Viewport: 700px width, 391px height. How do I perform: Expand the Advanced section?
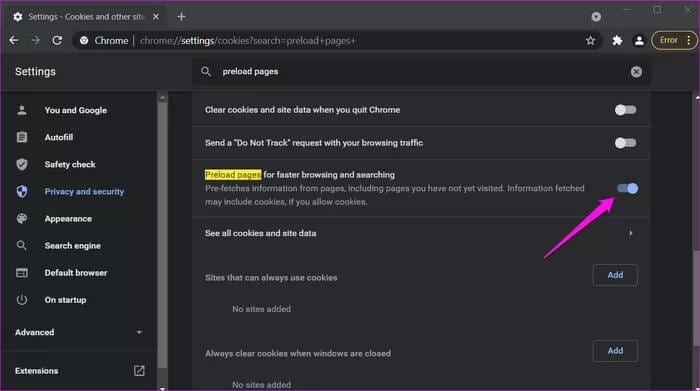click(x=79, y=333)
